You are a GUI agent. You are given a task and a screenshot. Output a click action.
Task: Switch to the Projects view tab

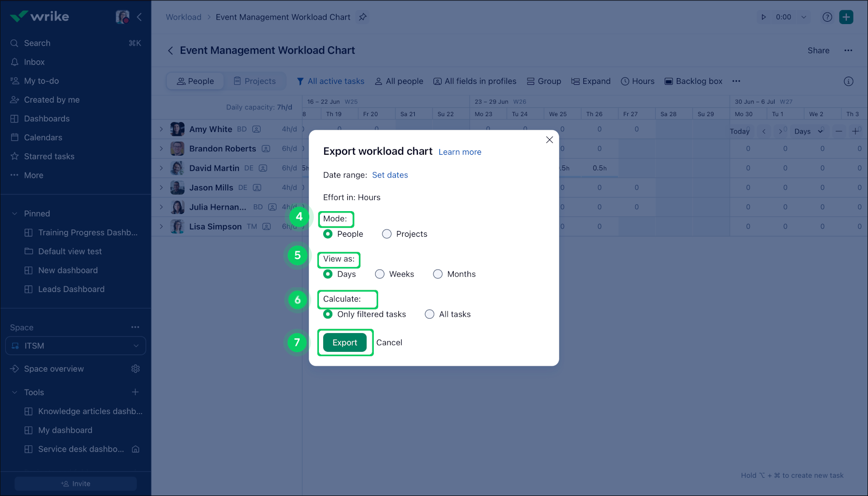pos(255,81)
